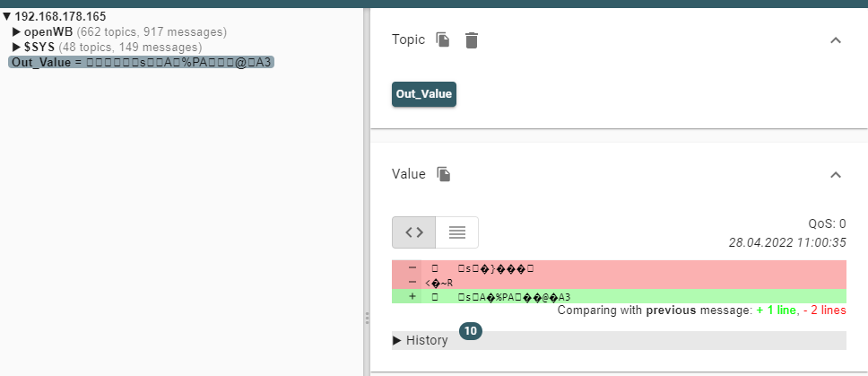Viewport: 868px width, 376px height.
Task: Collapse the 192.168.178.165 connection node
Action: [x=7, y=17]
